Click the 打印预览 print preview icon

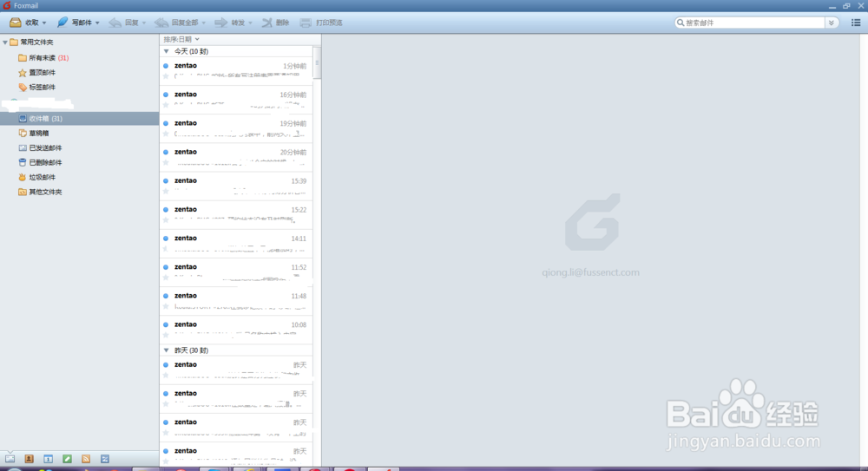click(306, 23)
